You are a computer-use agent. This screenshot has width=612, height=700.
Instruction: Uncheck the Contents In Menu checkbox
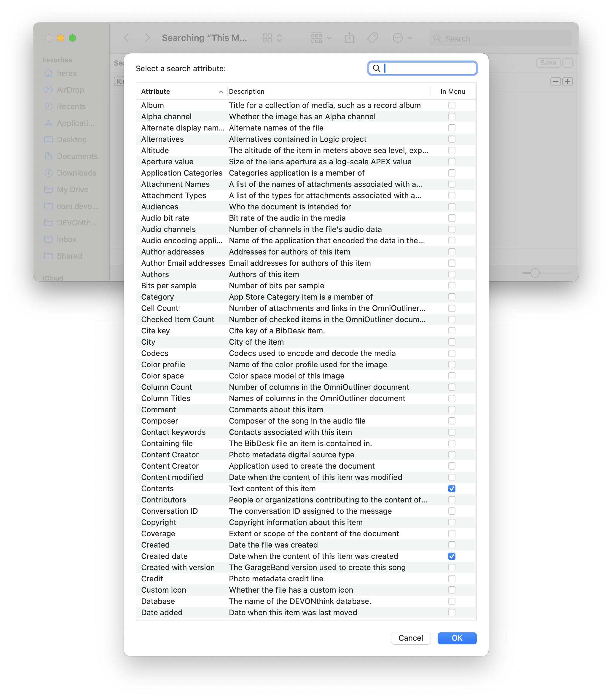[x=452, y=489]
